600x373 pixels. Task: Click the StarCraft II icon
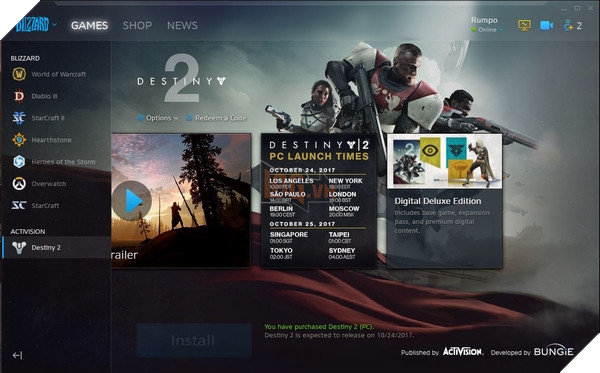(19, 118)
